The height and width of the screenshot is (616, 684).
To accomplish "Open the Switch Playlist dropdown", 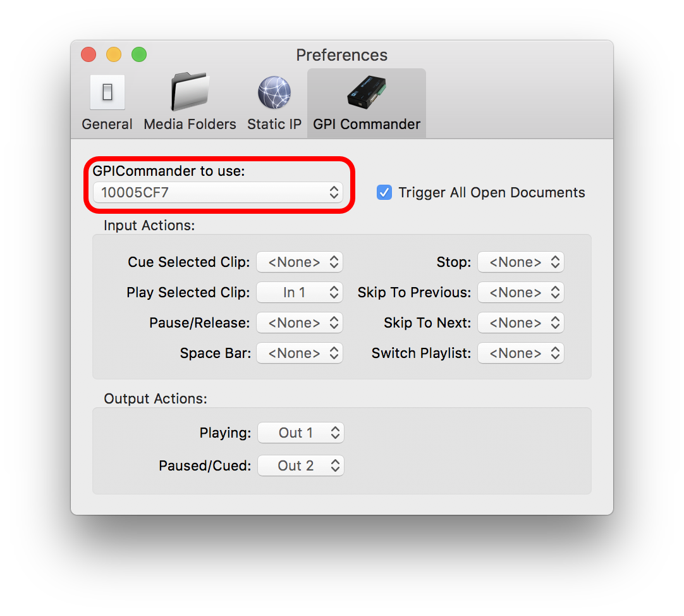I will click(x=521, y=353).
